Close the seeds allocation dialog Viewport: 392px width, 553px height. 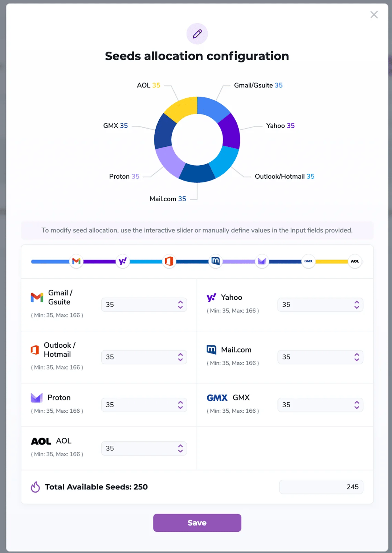374,15
